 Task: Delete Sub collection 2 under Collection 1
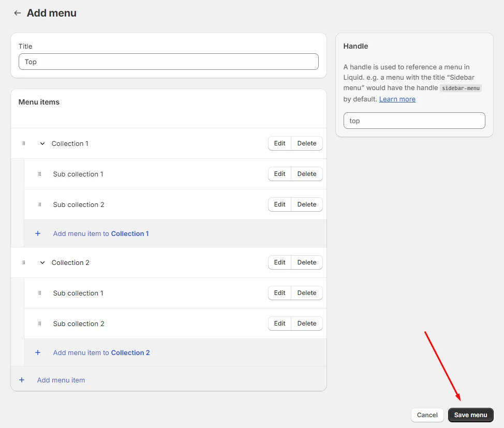(307, 204)
